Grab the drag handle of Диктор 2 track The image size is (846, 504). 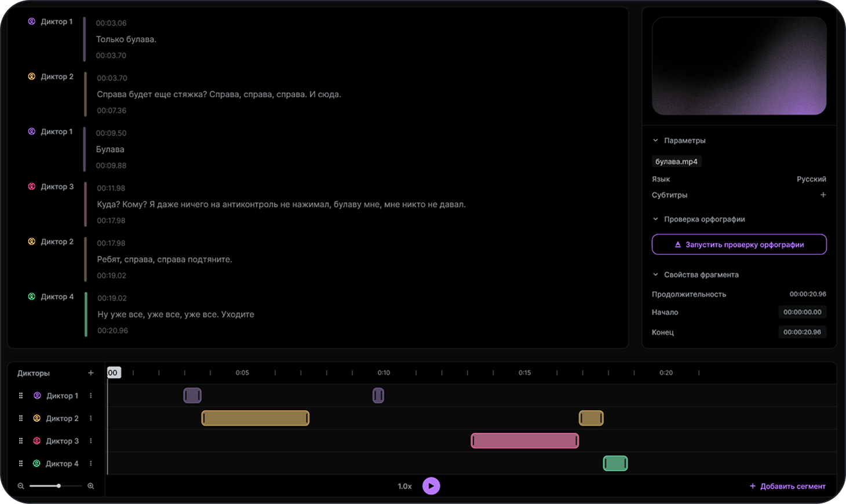[21, 418]
